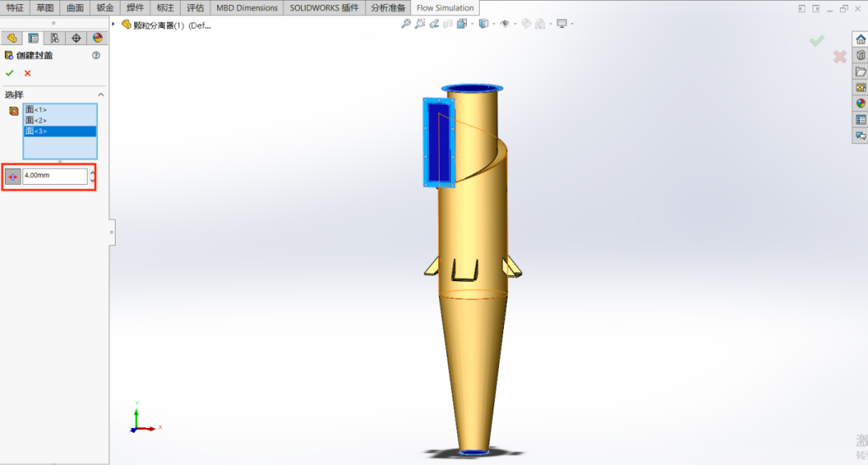The width and height of the screenshot is (868, 465).
Task: Click the blue rectangular inlet lid face
Action: tap(439, 143)
